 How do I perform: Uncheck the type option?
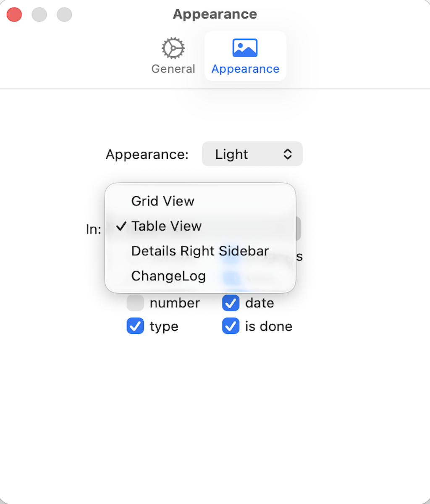tap(135, 326)
